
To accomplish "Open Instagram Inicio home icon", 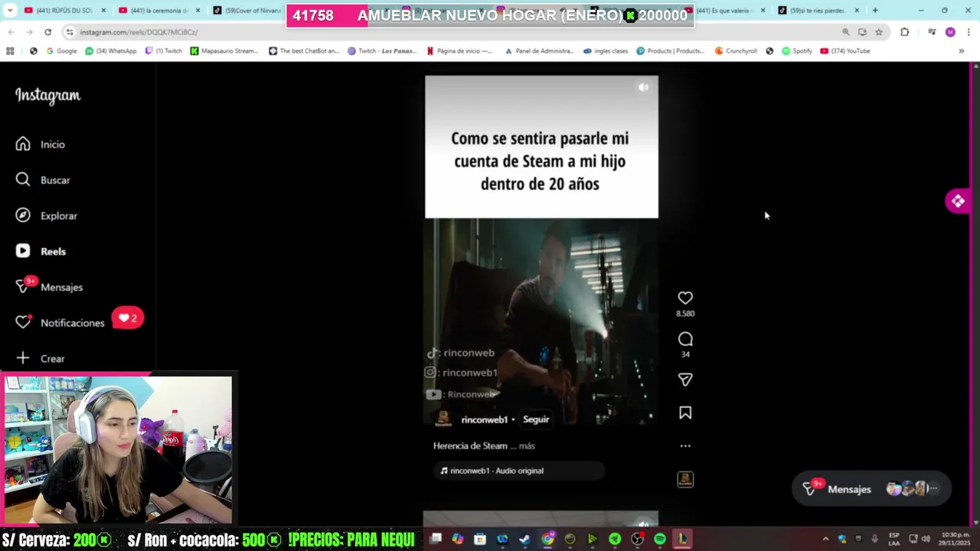I will [x=23, y=144].
